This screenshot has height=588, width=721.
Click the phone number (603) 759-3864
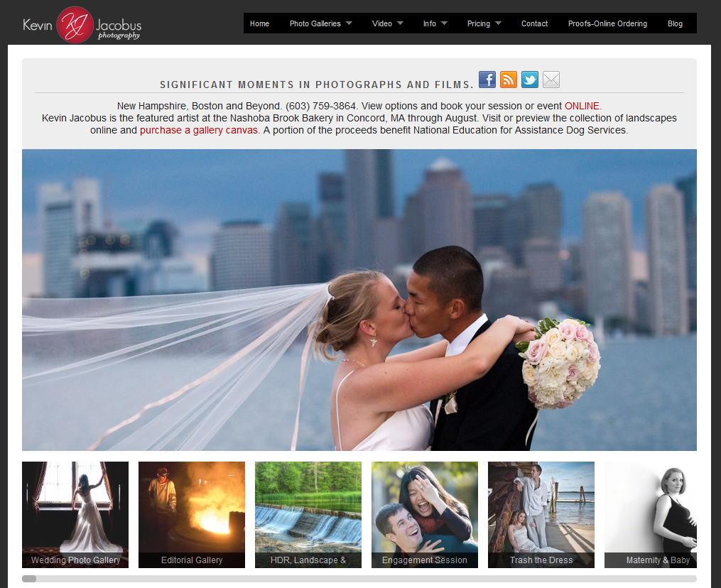pos(321,106)
